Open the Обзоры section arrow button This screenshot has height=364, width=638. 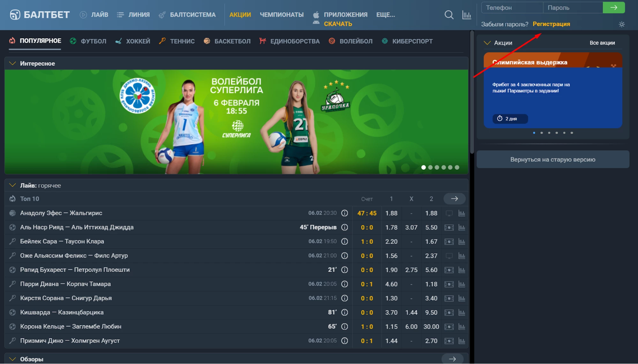tap(452, 359)
